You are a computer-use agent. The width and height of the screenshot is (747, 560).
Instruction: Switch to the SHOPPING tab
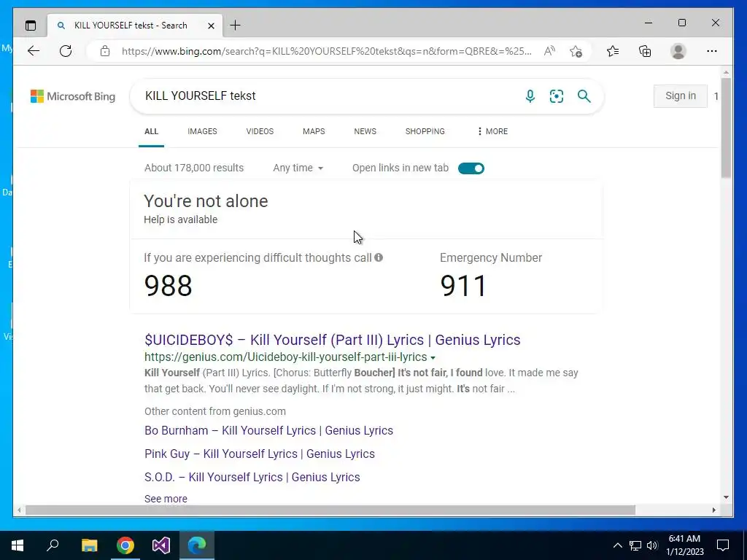425,131
